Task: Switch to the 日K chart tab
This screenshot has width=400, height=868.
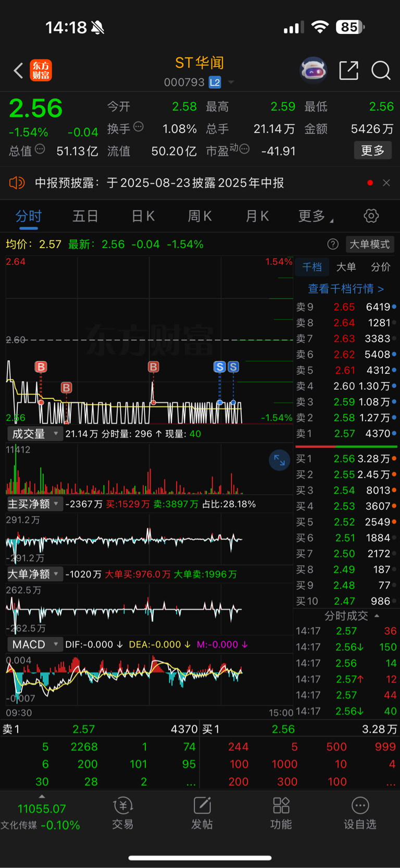Action: 143,216
